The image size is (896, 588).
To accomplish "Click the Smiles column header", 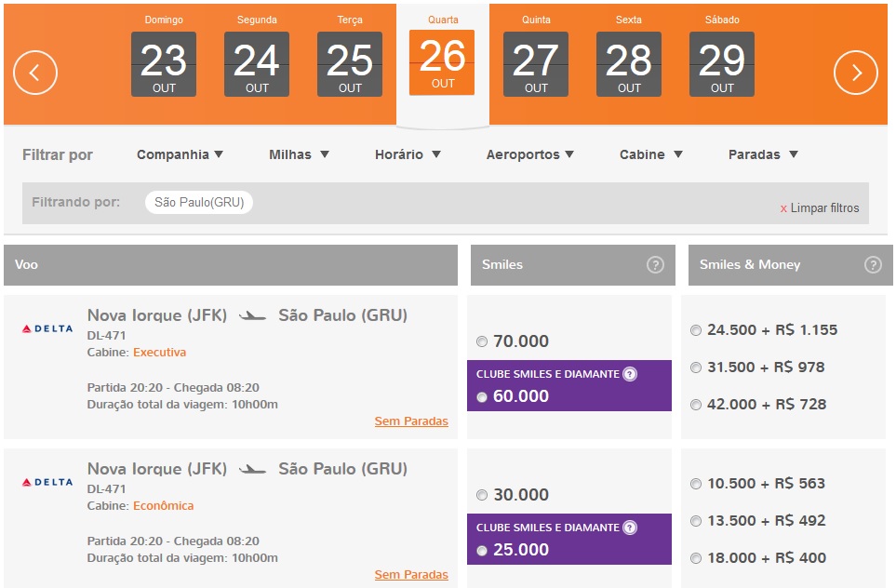I will pyautogui.click(x=572, y=264).
